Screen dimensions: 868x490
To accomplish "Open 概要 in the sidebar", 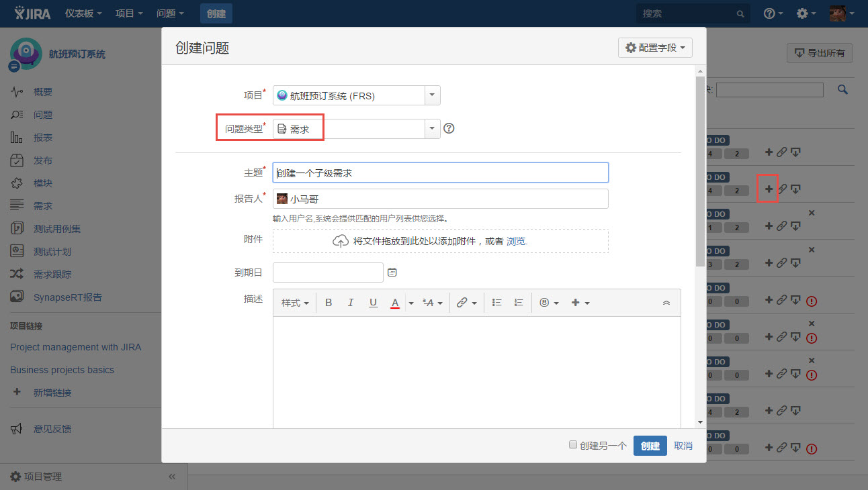I will coord(43,92).
